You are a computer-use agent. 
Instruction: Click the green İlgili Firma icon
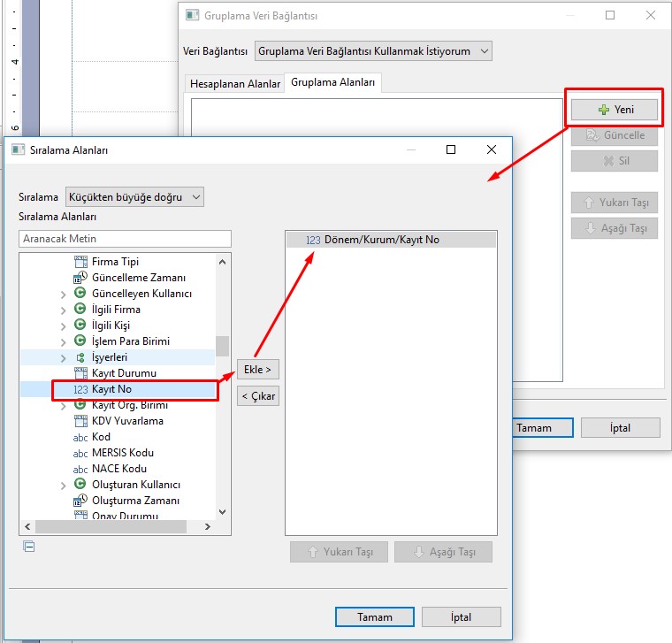click(x=80, y=310)
